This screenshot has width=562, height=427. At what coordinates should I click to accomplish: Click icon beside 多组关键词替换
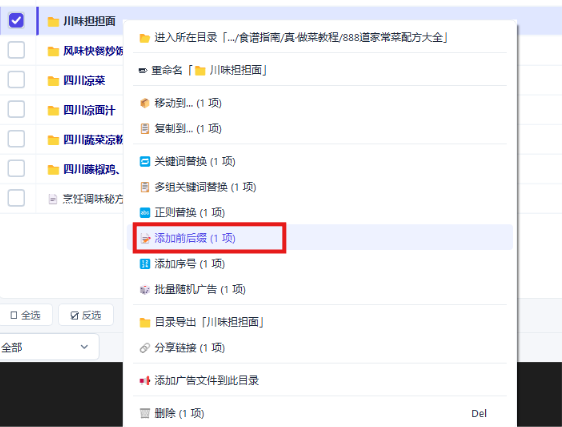pos(144,187)
